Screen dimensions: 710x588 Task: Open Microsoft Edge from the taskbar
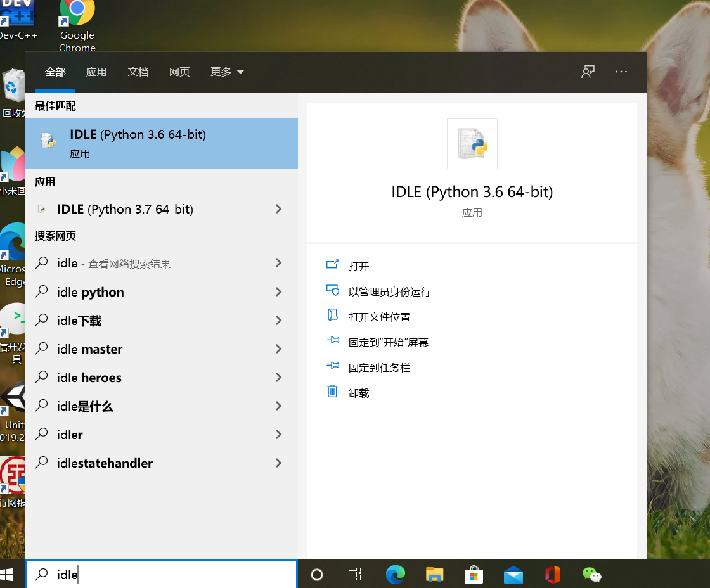pos(396,575)
